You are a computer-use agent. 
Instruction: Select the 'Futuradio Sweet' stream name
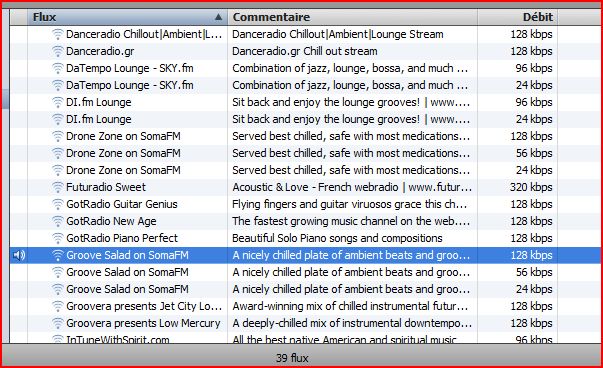[x=106, y=187]
